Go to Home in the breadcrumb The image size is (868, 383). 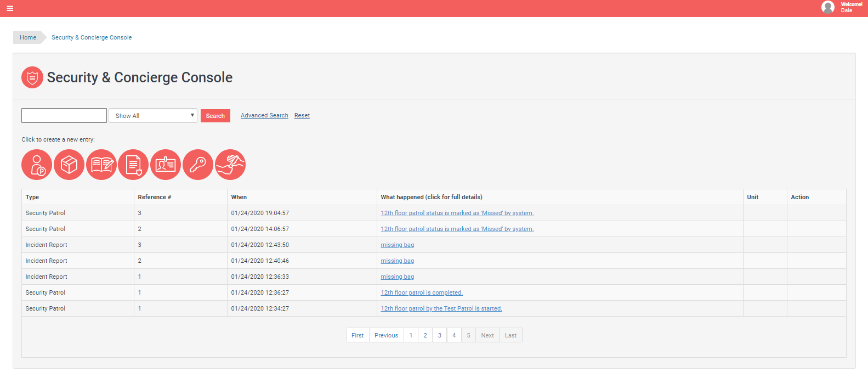coord(28,37)
